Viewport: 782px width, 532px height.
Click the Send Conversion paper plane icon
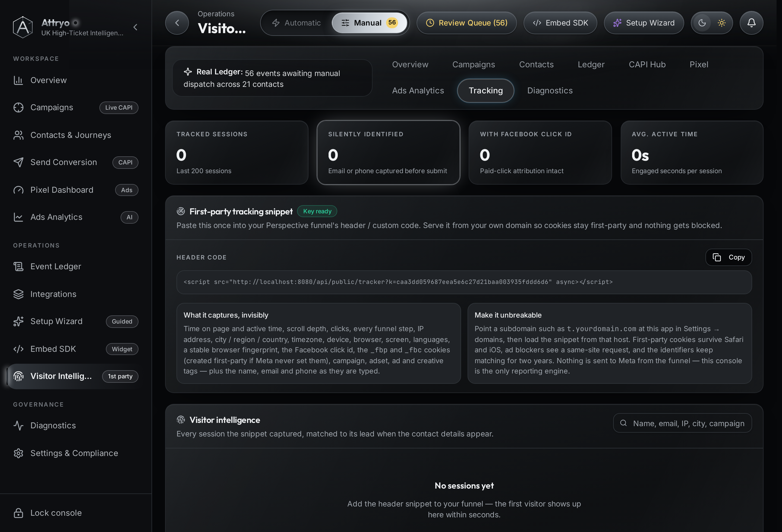pos(18,162)
